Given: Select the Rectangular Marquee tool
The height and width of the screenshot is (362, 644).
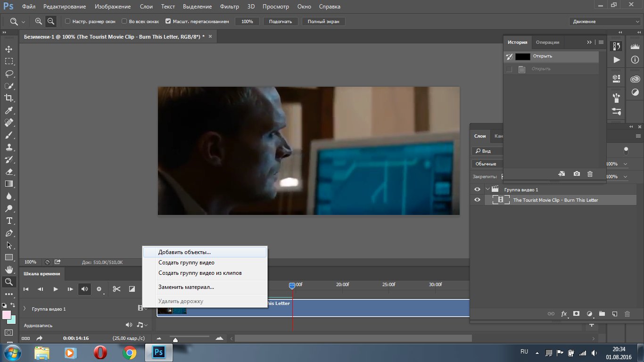Looking at the screenshot, I should pos(9,61).
